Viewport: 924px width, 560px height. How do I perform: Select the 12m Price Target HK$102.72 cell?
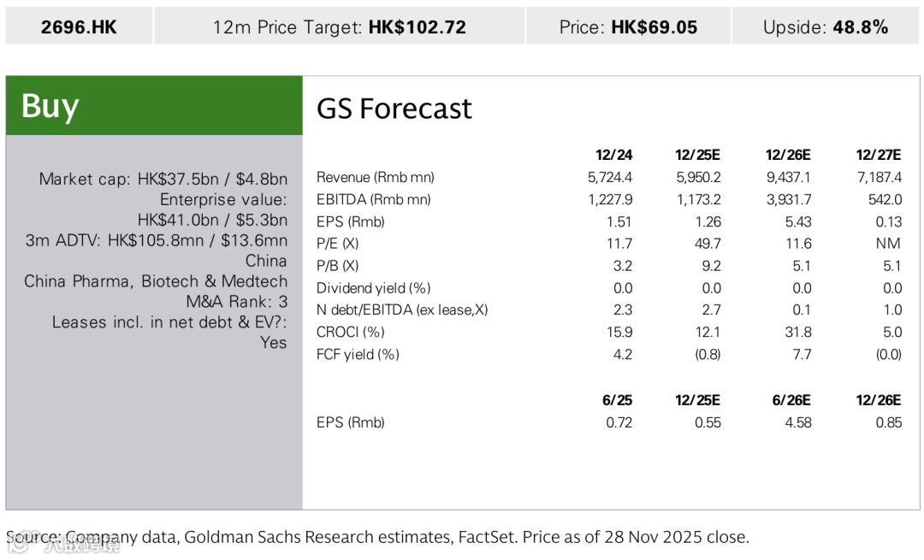[x=340, y=26]
